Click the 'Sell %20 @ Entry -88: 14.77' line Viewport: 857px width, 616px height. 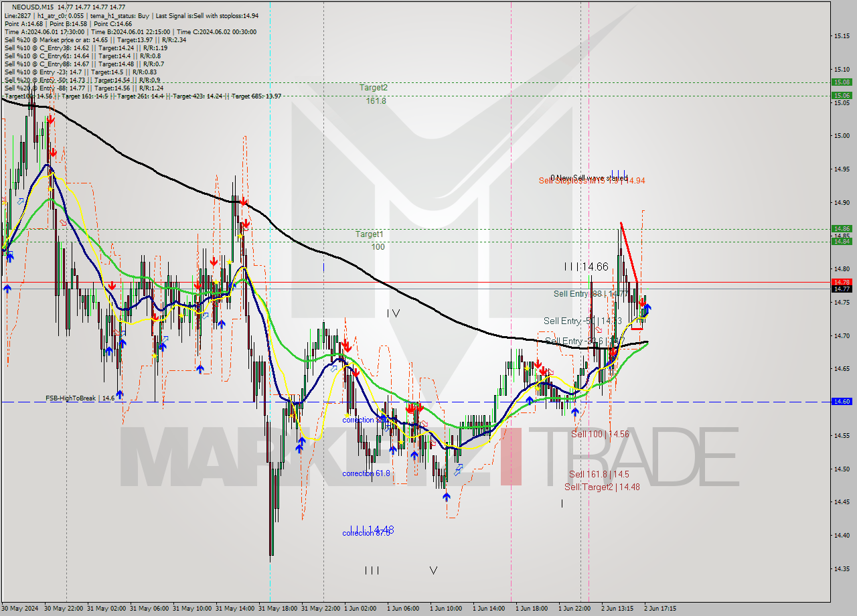(84, 88)
